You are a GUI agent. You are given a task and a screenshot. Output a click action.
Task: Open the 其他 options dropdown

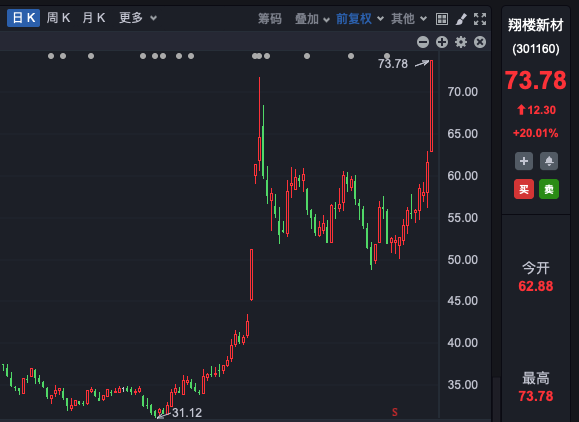[x=409, y=18]
